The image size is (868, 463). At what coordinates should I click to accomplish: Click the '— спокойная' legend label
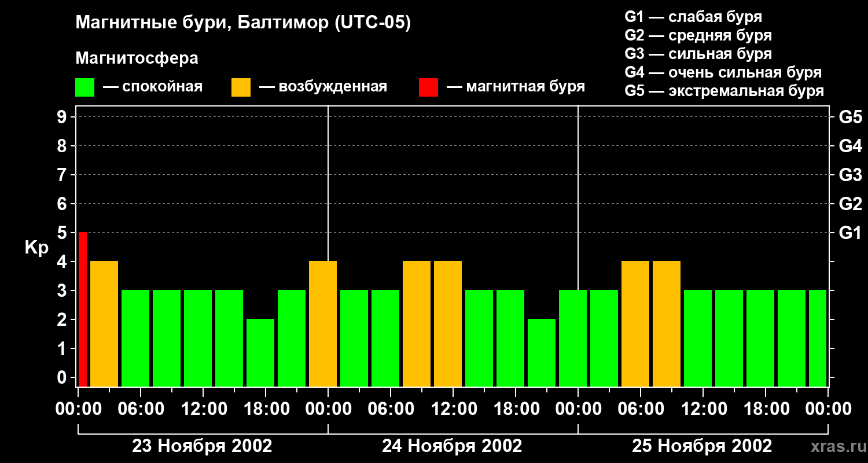[x=153, y=87]
